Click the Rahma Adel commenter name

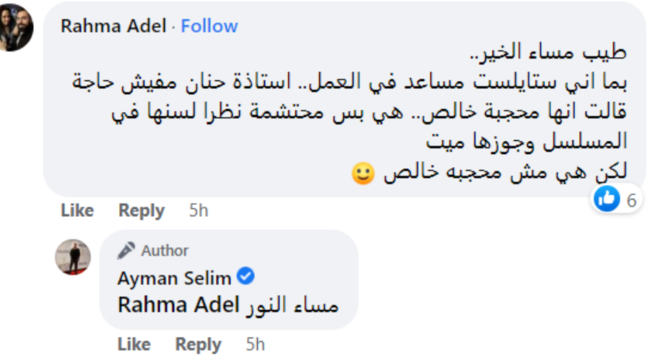click(x=113, y=26)
